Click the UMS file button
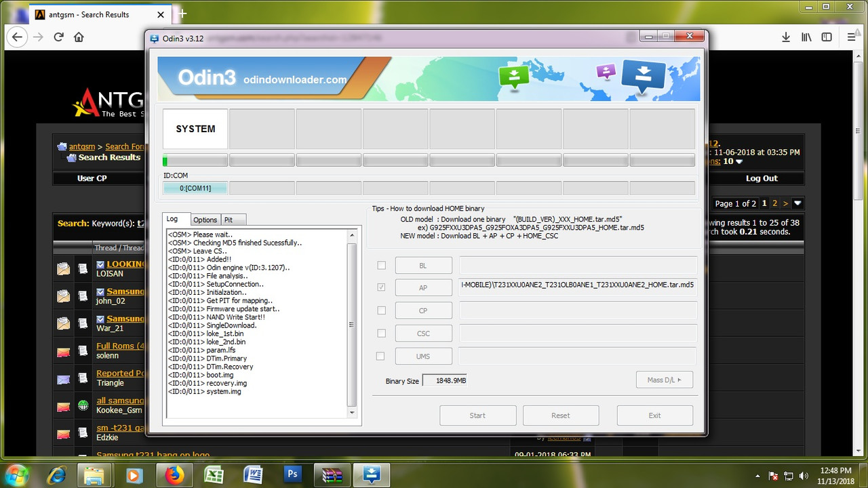 coord(423,356)
